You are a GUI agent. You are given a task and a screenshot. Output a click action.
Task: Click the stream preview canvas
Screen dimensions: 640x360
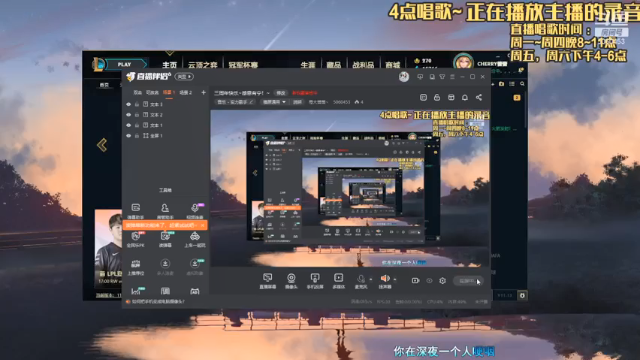(350, 188)
